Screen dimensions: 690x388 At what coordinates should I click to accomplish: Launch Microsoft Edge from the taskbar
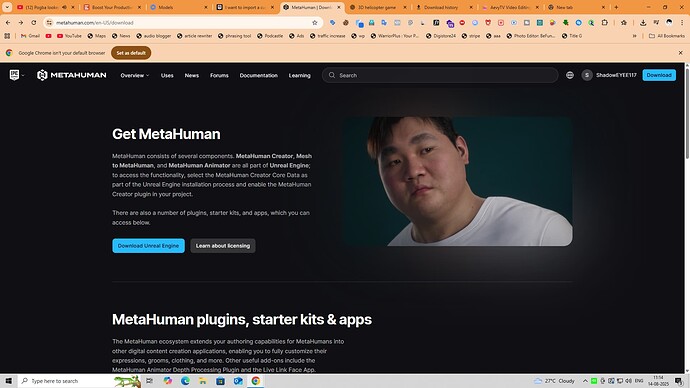[x=185, y=381]
